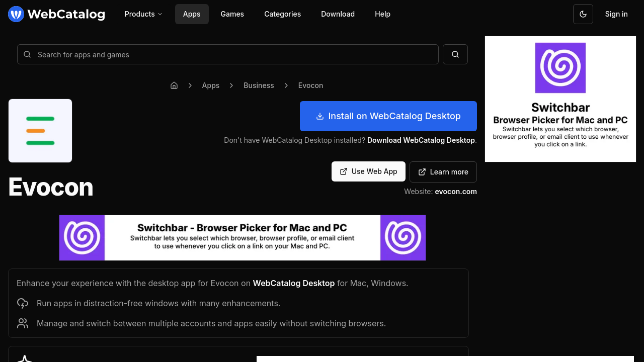Open the evocon.com website link

pyautogui.click(x=456, y=192)
